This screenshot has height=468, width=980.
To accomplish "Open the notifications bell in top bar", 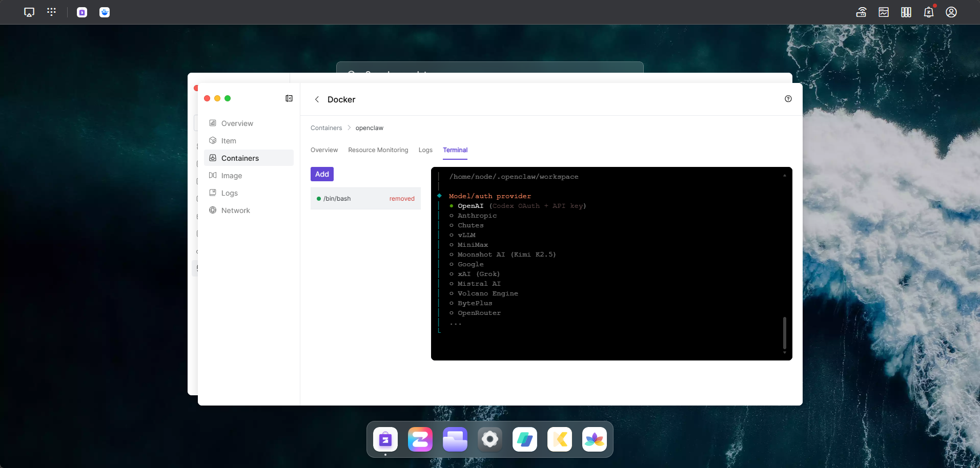I will click(928, 12).
